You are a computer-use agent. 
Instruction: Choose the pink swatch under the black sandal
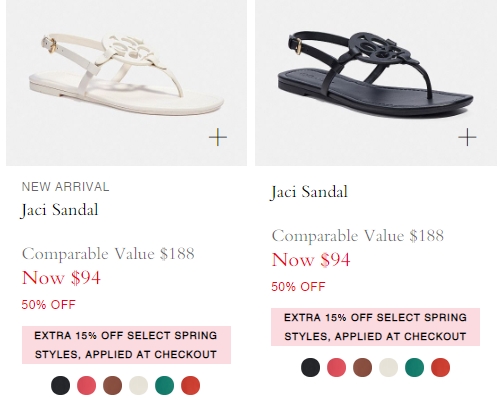click(336, 367)
